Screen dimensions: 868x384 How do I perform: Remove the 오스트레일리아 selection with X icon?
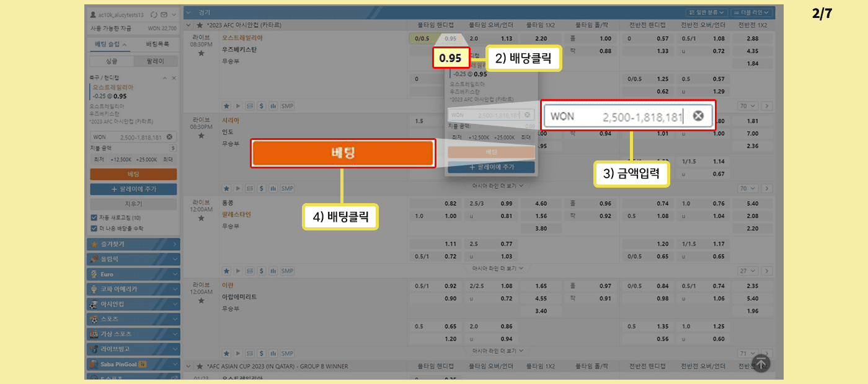pos(174,78)
